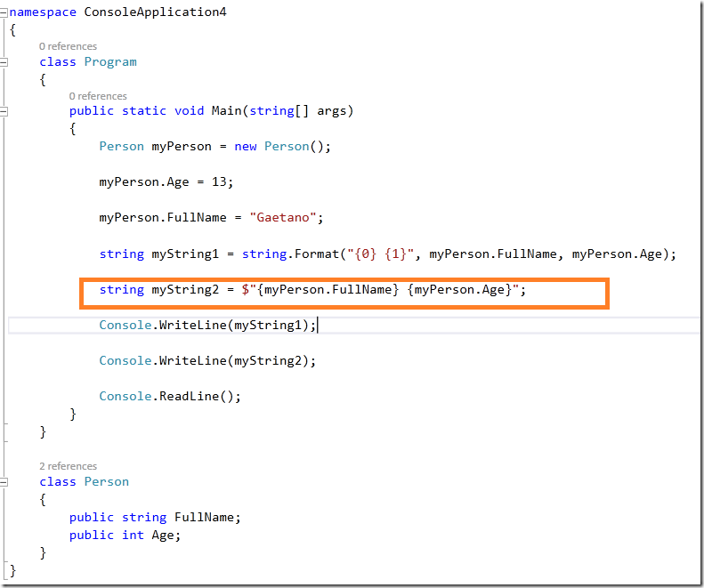
Task: Open "2 references" CodeLens above class Person
Action: click(x=68, y=466)
